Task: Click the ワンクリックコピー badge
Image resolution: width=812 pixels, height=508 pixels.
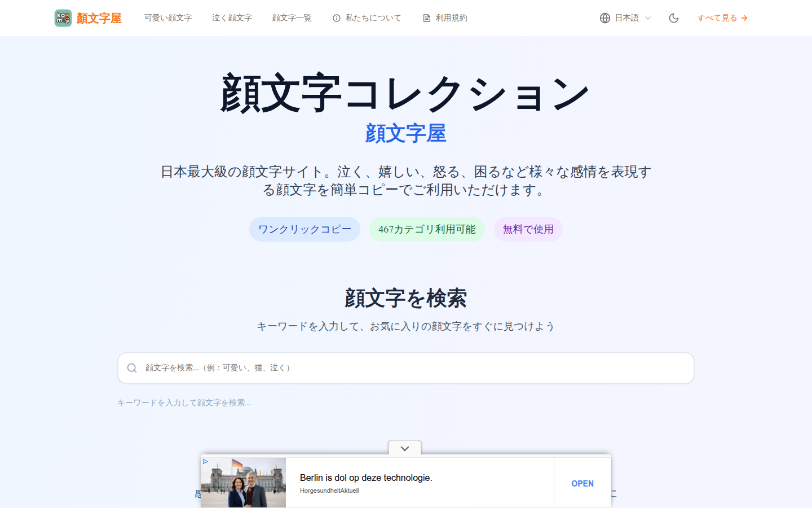Action: click(x=304, y=229)
